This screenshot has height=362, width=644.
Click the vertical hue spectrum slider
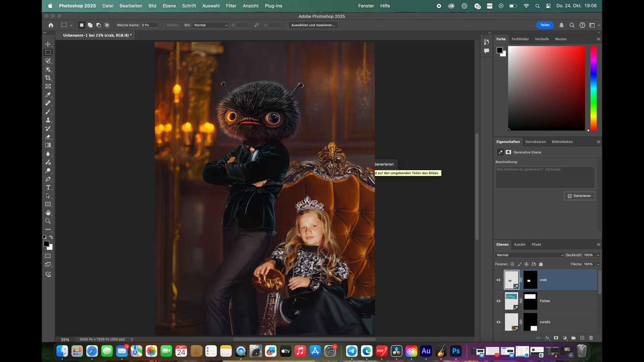593,88
